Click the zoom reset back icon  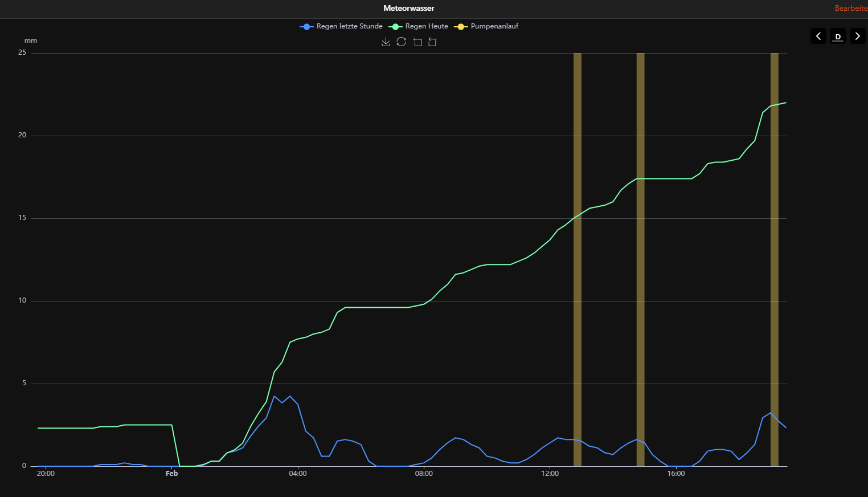point(432,42)
